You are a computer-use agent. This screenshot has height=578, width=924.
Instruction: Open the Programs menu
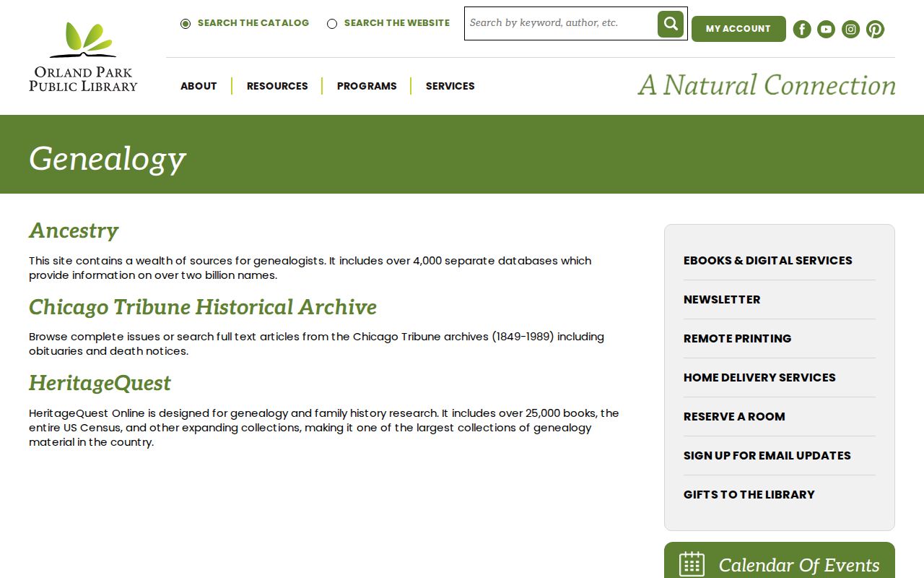click(x=367, y=86)
